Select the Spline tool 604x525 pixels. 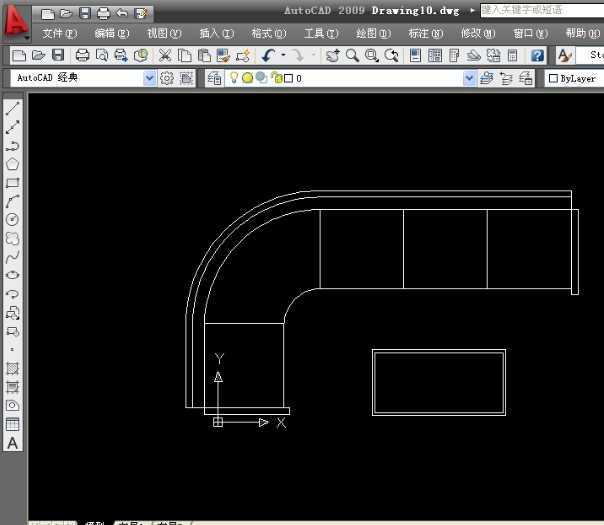point(12,257)
